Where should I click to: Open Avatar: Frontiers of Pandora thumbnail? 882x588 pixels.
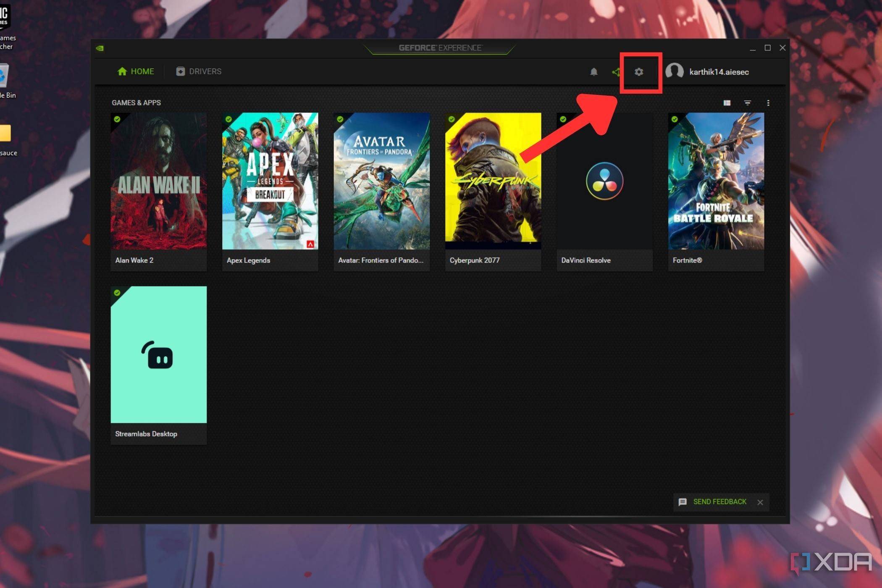coord(382,181)
